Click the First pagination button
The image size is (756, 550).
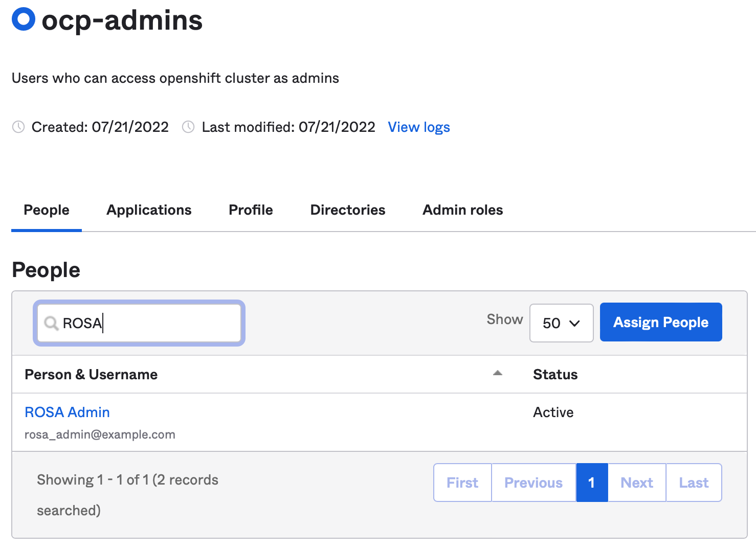pos(462,482)
